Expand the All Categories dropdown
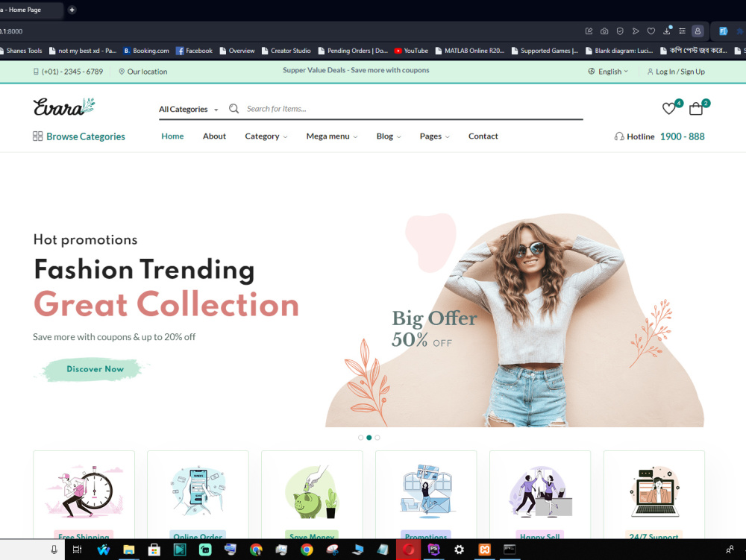 pos(187,109)
